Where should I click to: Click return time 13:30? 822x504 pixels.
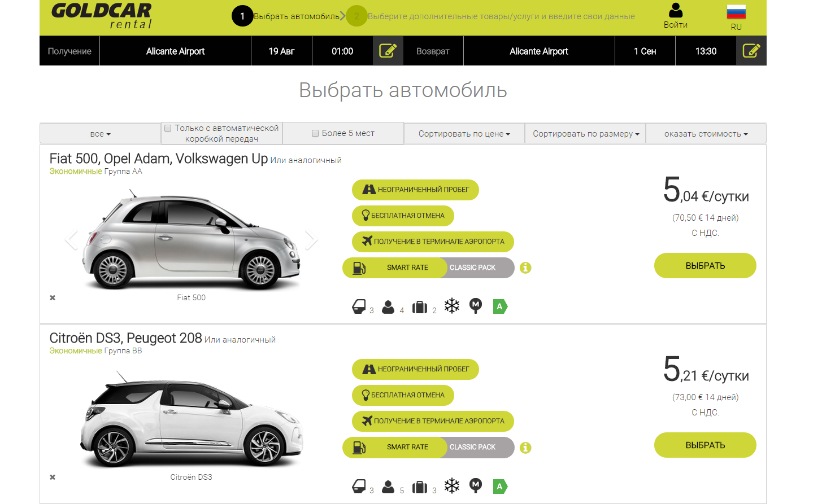[706, 51]
